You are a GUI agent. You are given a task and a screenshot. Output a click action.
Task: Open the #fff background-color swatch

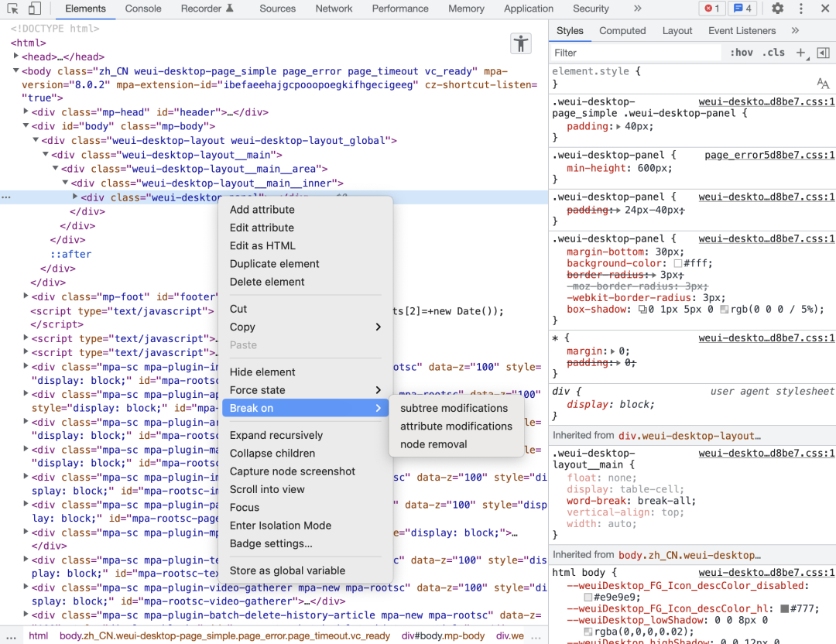(677, 264)
